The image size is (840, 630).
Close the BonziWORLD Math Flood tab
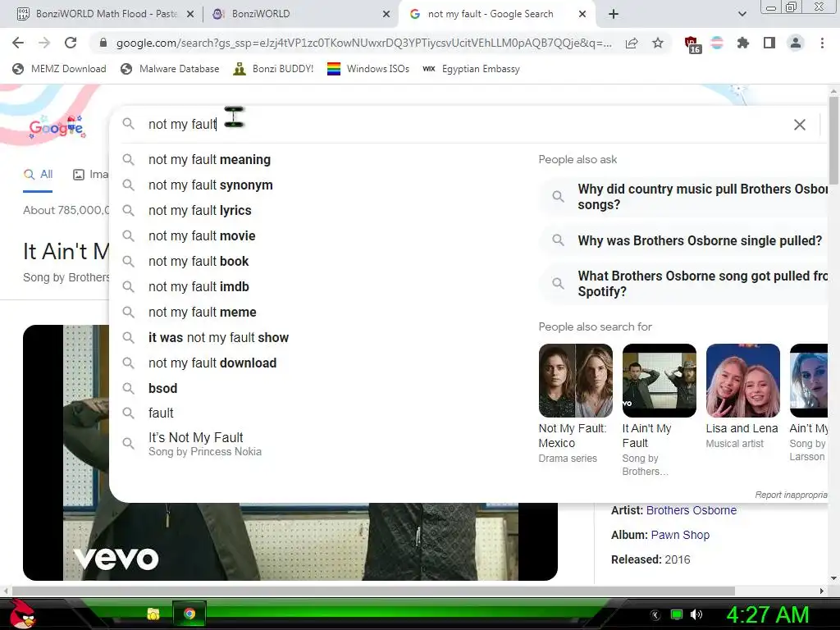click(189, 15)
